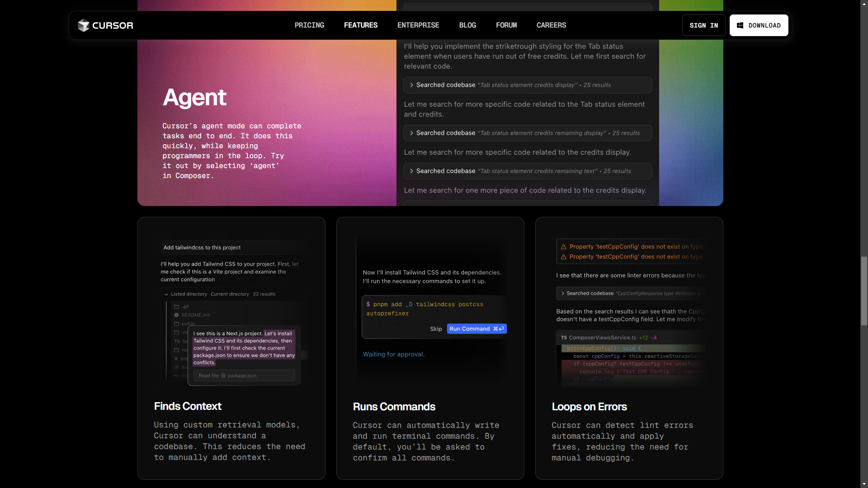Image resolution: width=868 pixels, height=488 pixels.
Task: Collapse the Listed directory results
Action: tap(166, 294)
